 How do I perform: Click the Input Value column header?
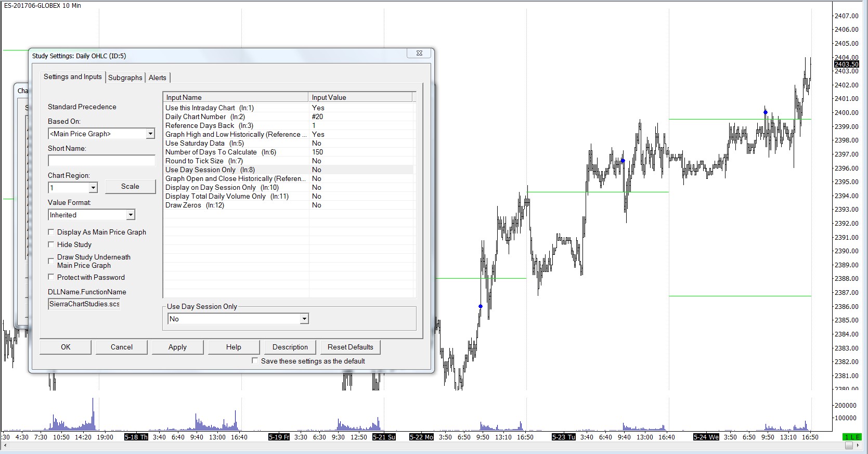pyautogui.click(x=360, y=97)
